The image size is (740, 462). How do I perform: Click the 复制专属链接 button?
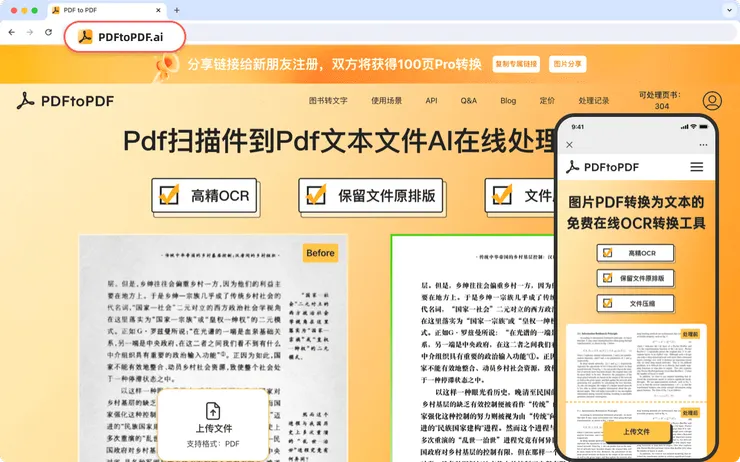516,64
